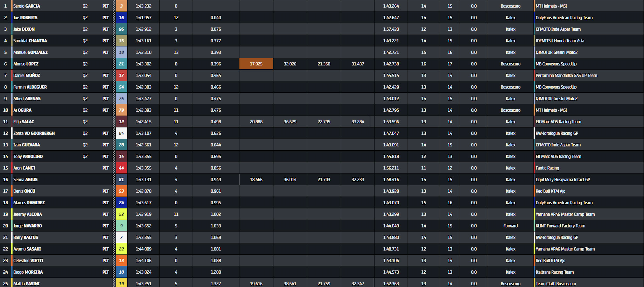
Task: Click the yellow number 52 badge
Action: pos(121,214)
